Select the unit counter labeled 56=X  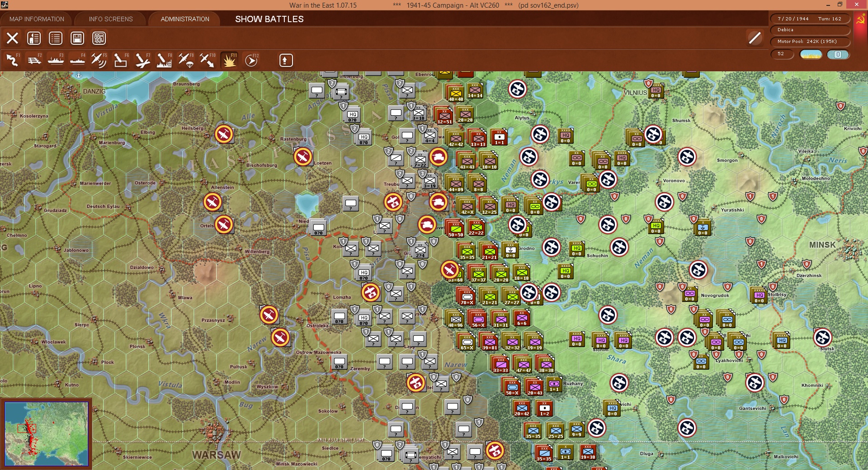coord(478,319)
